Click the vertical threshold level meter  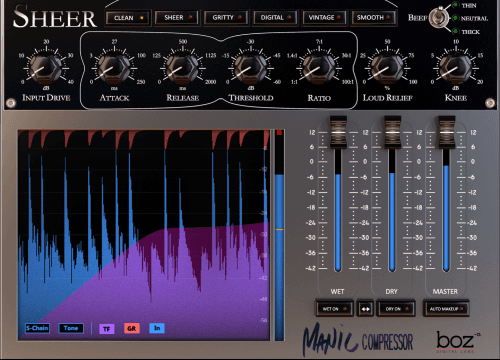tap(279, 235)
